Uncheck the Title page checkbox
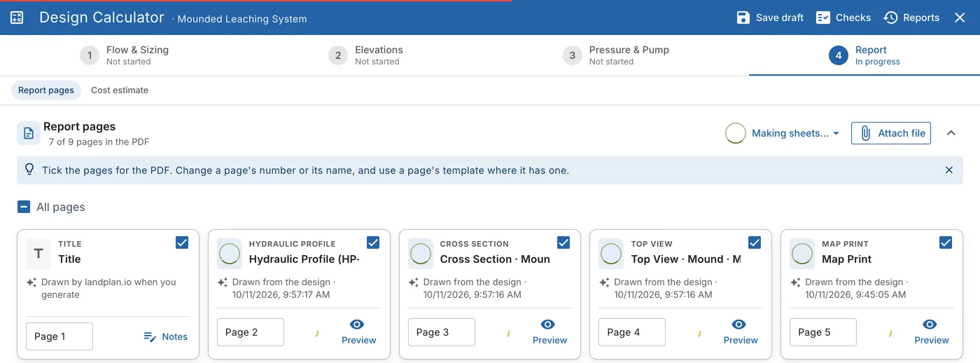 [182, 242]
